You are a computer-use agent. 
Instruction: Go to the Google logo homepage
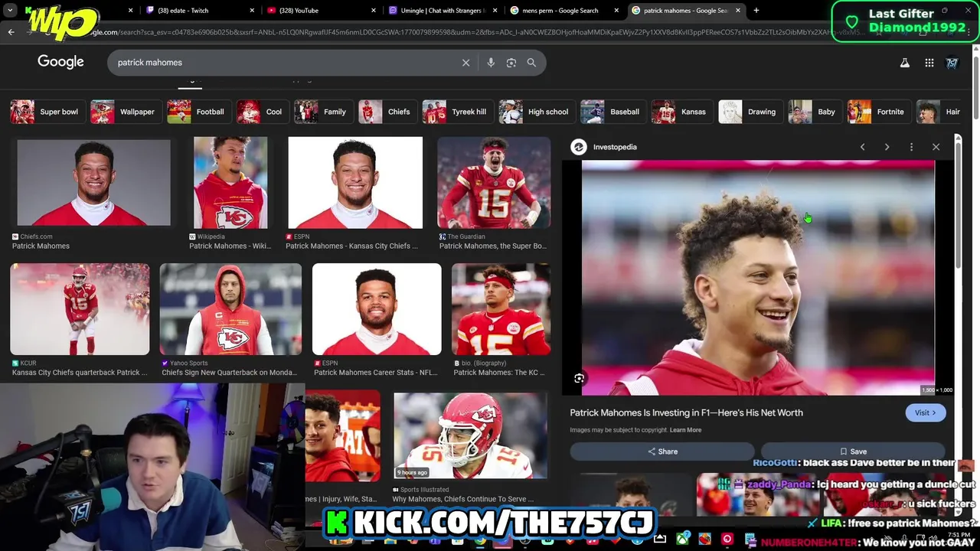[60, 62]
